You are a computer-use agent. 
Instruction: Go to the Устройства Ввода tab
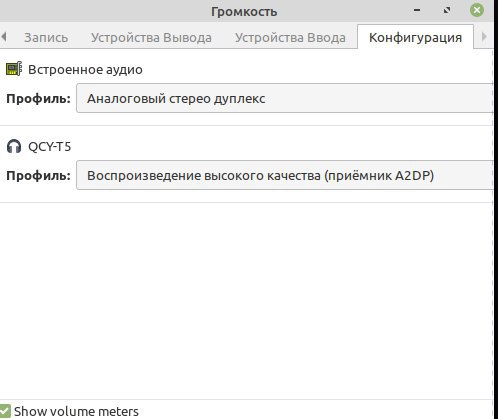pos(290,37)
